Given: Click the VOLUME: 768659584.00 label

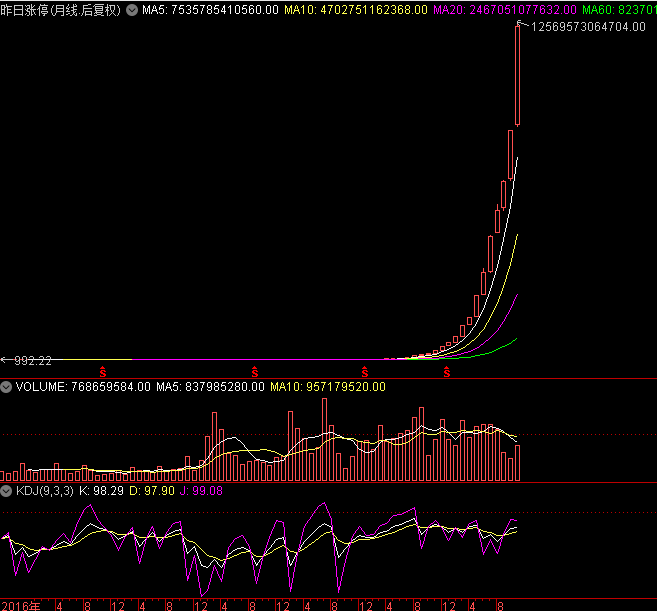Looking at the screenshot, I should pyautogui.click(x=83, y=387).
